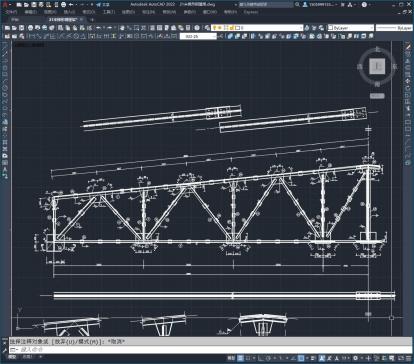Click ViewCube top face 上
This screenshot has width=414, height=364.
pos(377,66)
